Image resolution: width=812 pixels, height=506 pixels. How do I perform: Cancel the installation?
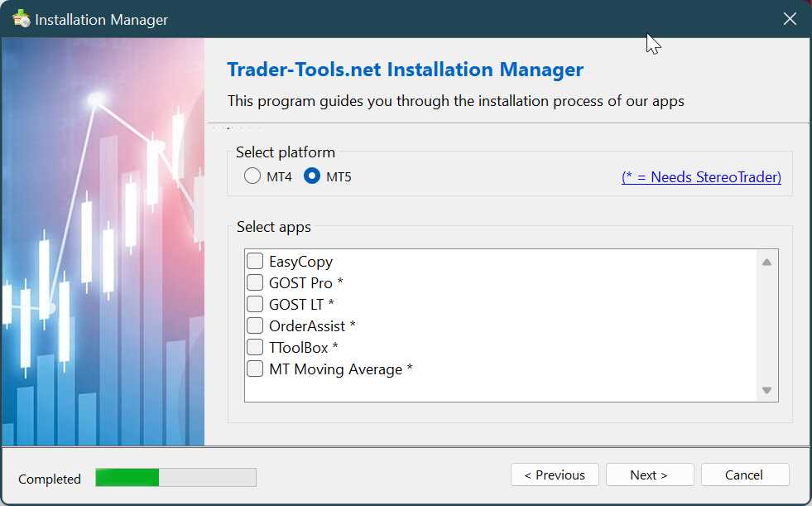click(745, 475)
